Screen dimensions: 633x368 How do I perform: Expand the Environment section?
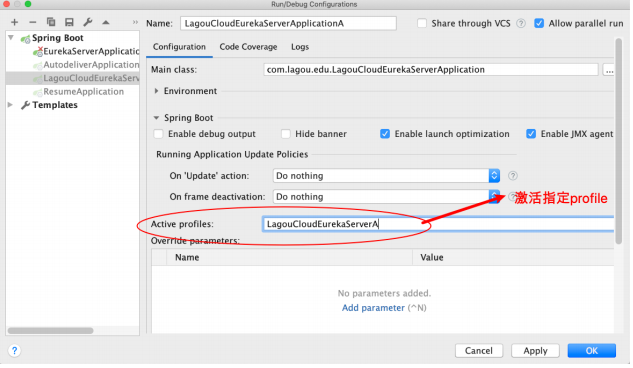(x=157, y=91)
